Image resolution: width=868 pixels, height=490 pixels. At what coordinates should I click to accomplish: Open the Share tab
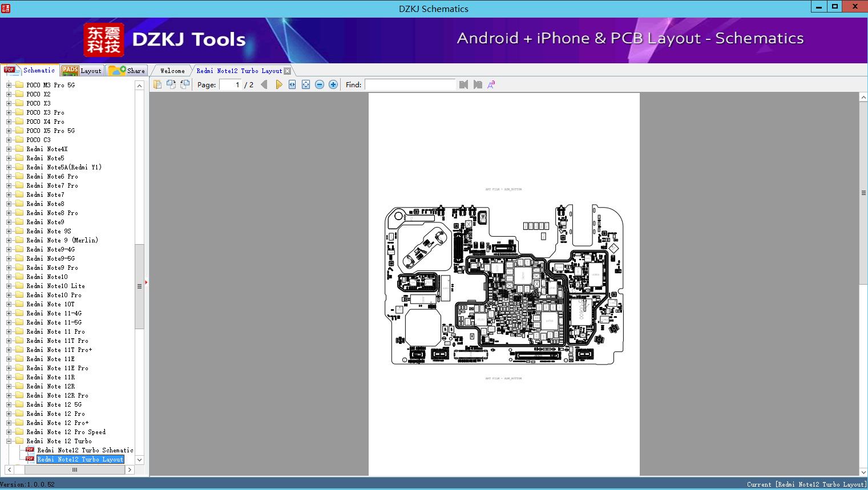click(x=128, y=71)
